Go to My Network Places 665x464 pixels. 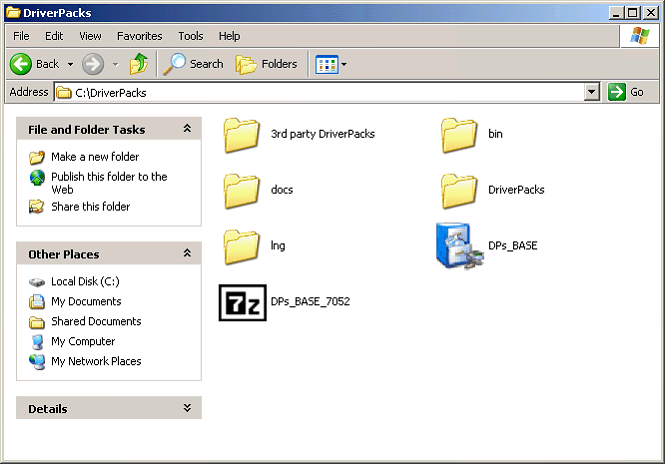tap(96, 361)
